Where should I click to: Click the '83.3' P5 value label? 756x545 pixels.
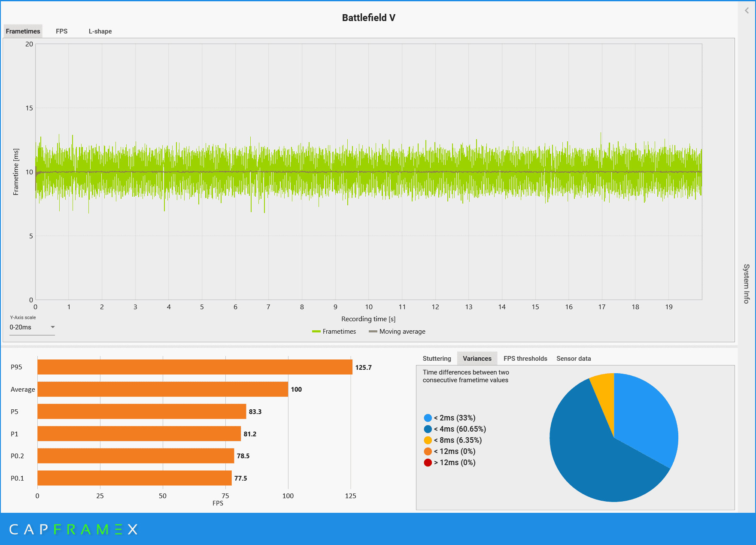click(x=255, y=412)
